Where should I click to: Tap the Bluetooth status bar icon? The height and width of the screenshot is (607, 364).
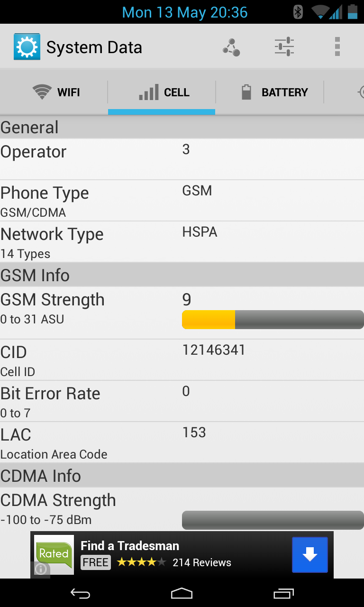pos(298,12)
